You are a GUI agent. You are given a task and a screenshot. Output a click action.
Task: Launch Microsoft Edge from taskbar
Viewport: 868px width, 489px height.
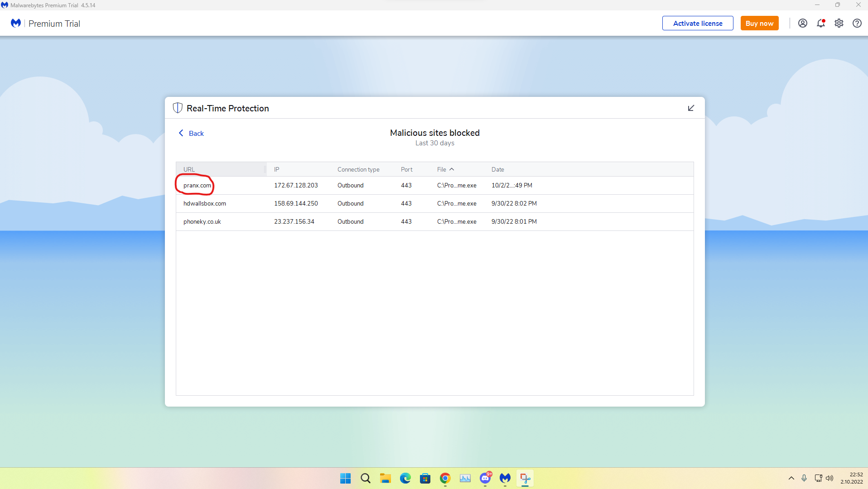coord(405,478)
